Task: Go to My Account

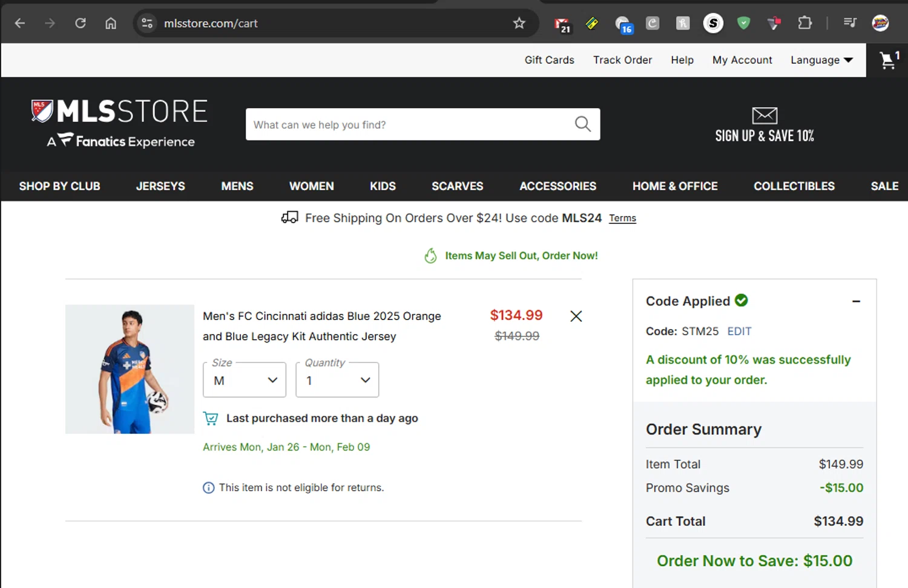Action: tap(742, 60)
